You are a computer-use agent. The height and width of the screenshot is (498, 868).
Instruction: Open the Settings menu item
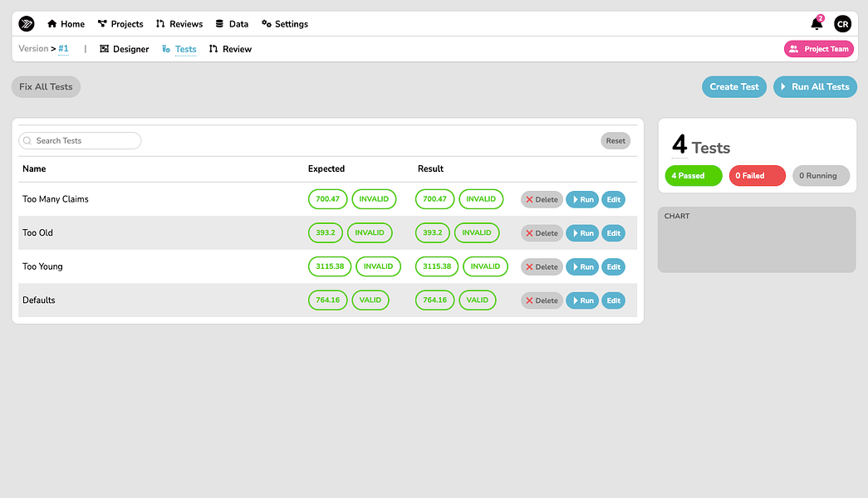coord(285,24)
